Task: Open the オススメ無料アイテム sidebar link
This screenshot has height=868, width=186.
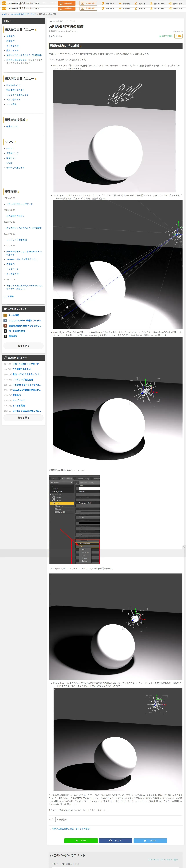Action: coord(16,60)
